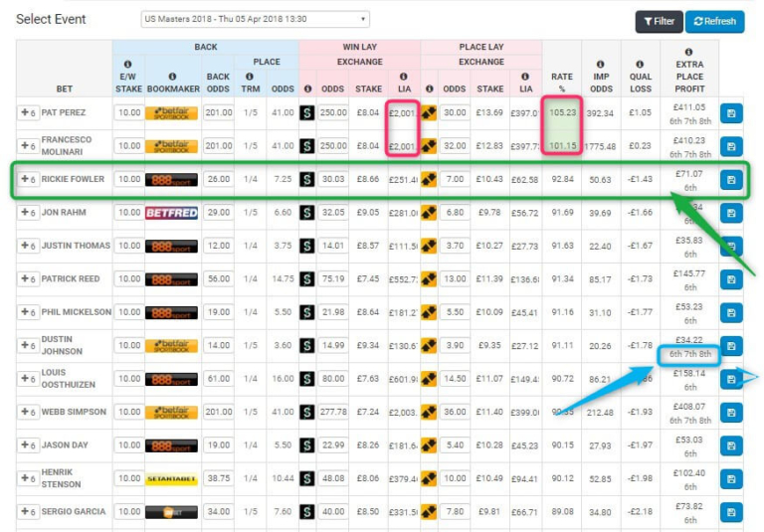Expand the Justin Thomas row
The width and height of the screenshot is (764, 532).
(x=28, y=246)
